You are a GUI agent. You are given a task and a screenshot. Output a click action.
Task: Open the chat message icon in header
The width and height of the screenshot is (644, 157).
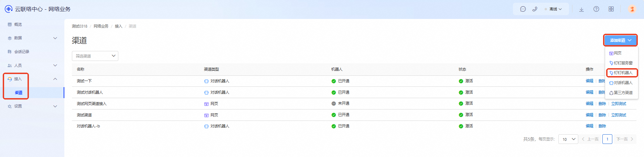coord(523,9)
